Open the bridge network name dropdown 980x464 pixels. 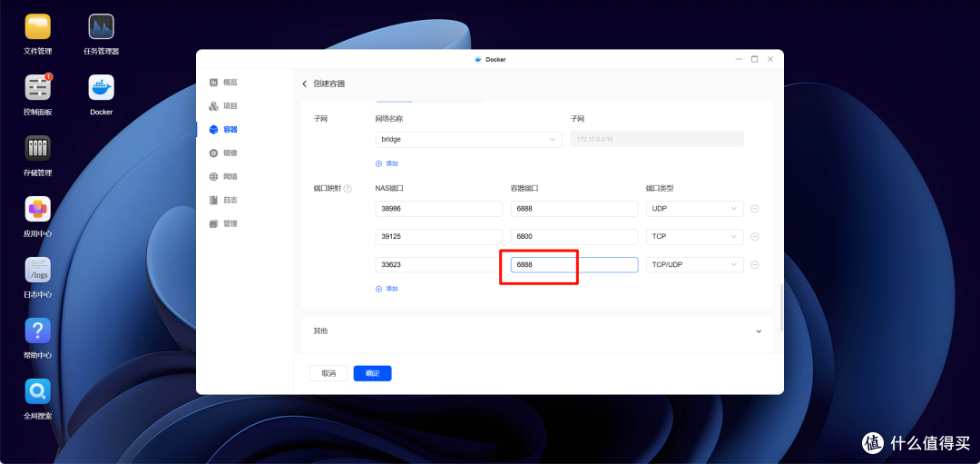point(469,140)
